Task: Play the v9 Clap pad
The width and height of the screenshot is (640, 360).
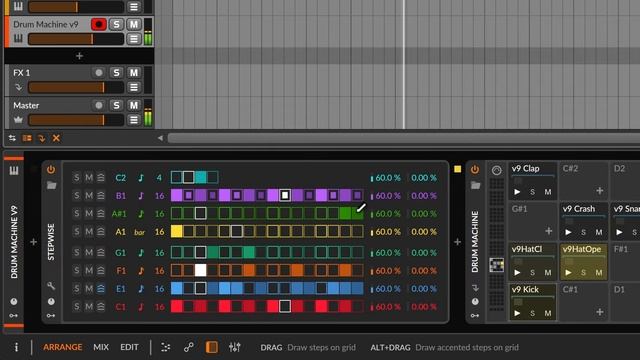Action: click(x=517, y=191)
